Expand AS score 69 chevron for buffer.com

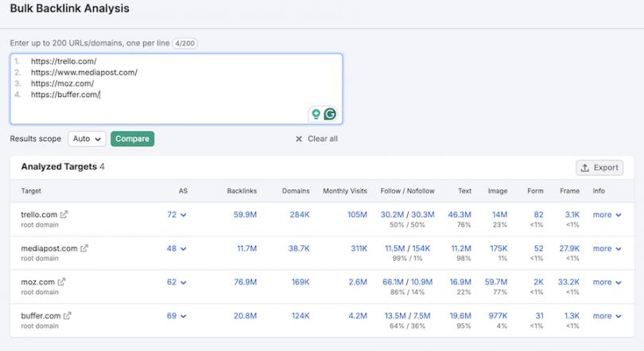click(183, 316)
